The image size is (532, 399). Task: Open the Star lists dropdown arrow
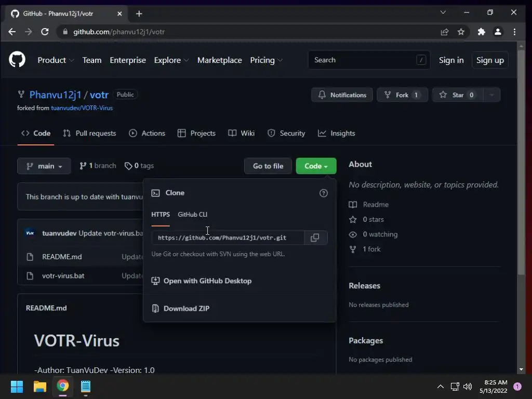click(x=491, y=95)
